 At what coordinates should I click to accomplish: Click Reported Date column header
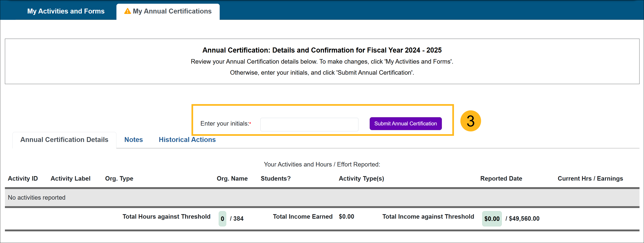(x=501, y=179)
